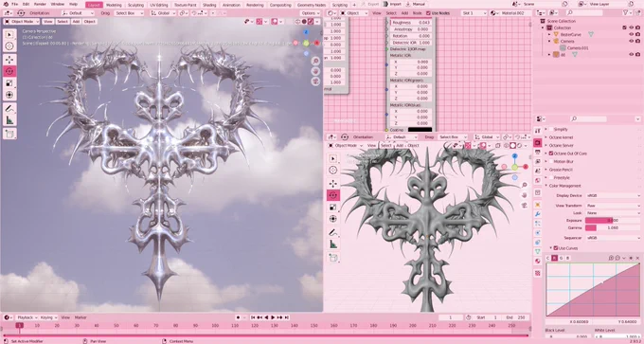Open the Material properties tab icon

tap(538, 261)
